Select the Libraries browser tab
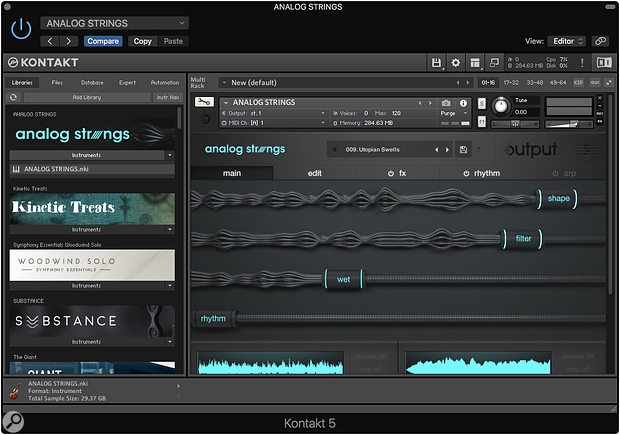This screenshot has height=435, width=620. click(22, 83)
